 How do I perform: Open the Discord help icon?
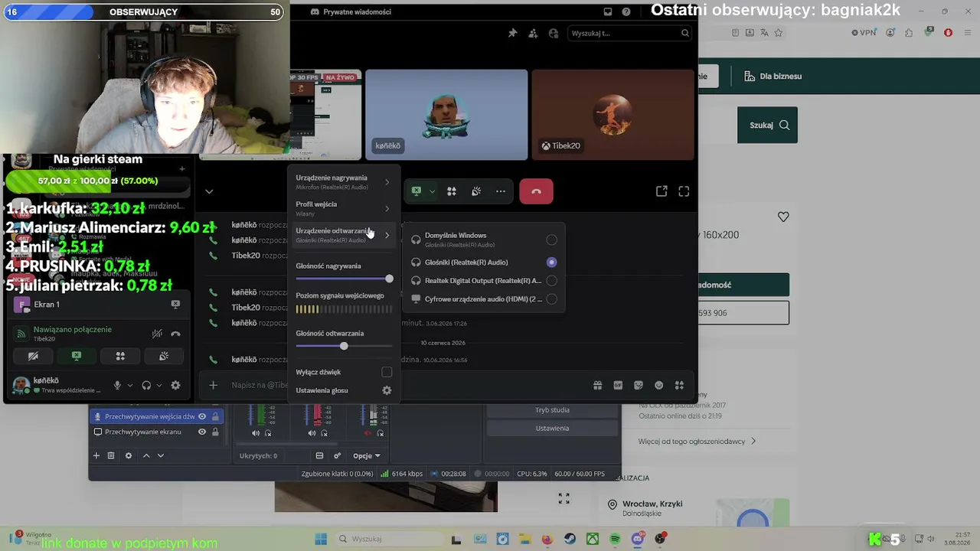coord(626,11)
